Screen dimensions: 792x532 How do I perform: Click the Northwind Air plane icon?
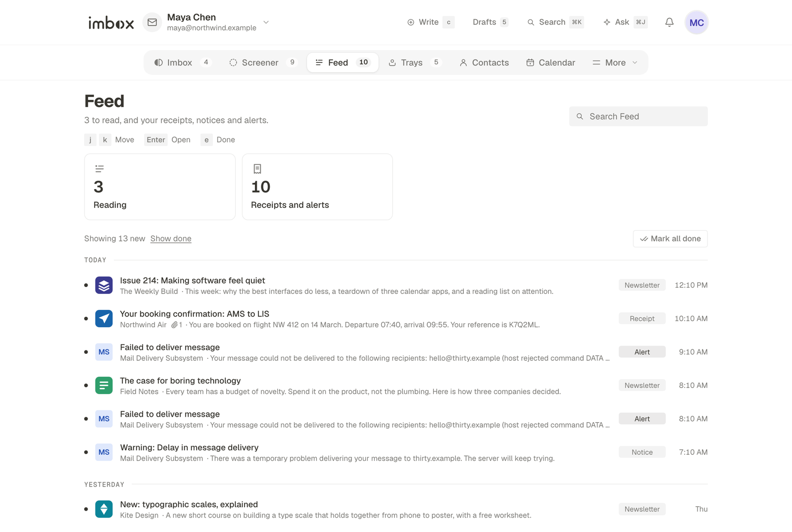tap(104, 319)
